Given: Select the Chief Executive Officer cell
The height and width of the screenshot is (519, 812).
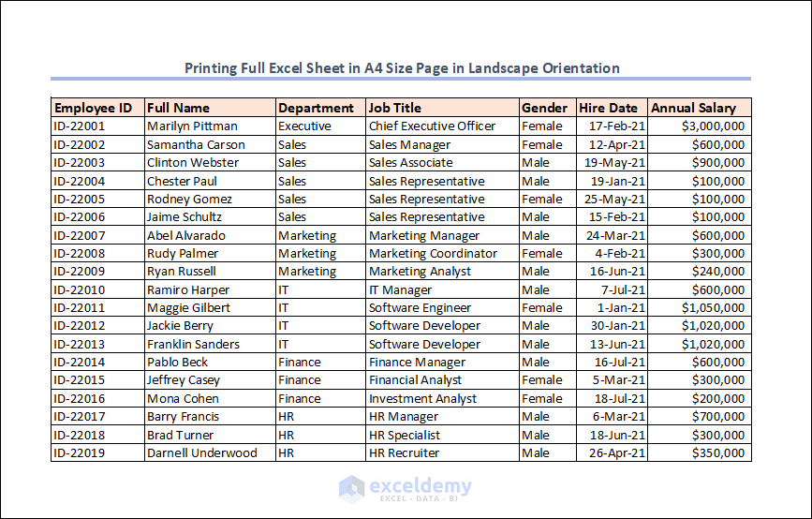Looking at the screenshot, I should (x=442, y=126).
